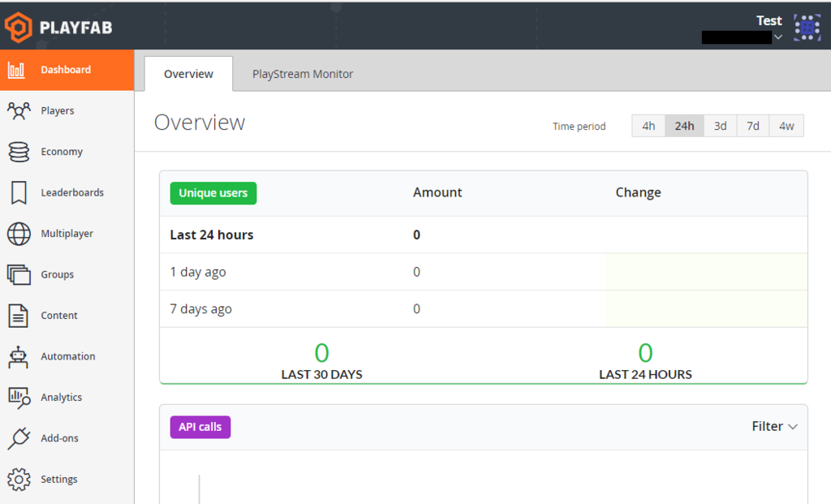Click the account avatar in header
Screen dimensions: 831x504
(x=807, y=27)
